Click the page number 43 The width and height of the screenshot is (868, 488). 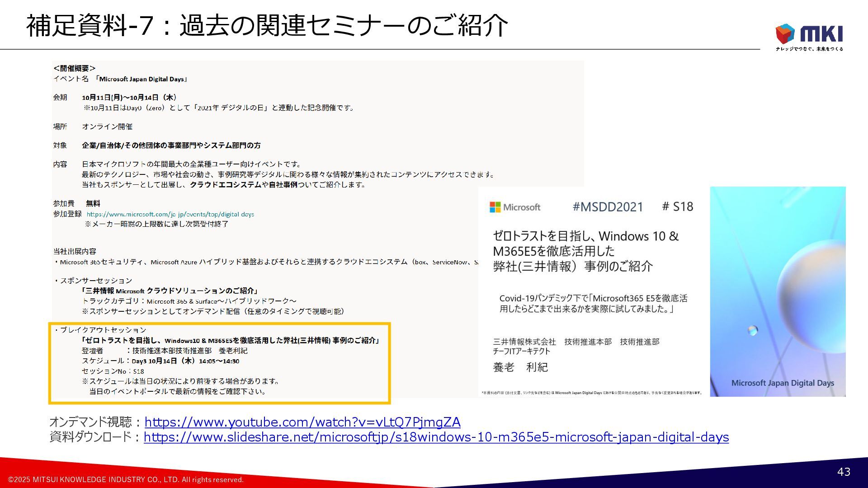pyautogui.click(x=844, y=472)
